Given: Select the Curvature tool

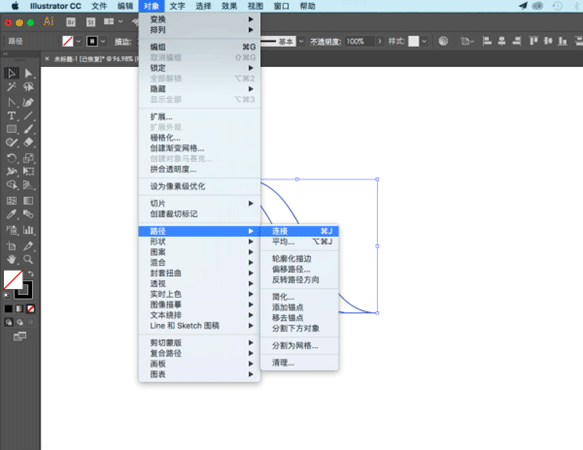Looking at the screenshot, I should click(x=28, y=102).
